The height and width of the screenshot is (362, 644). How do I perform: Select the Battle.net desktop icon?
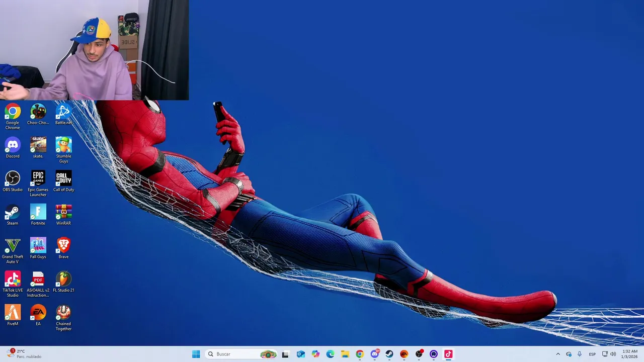(x=63, y=114)
